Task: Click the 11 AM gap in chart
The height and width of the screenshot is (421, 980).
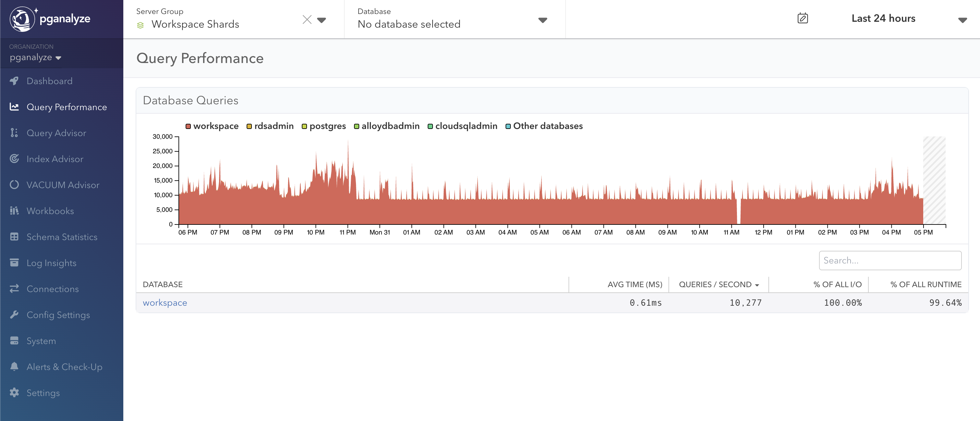Action: point(739,211)
